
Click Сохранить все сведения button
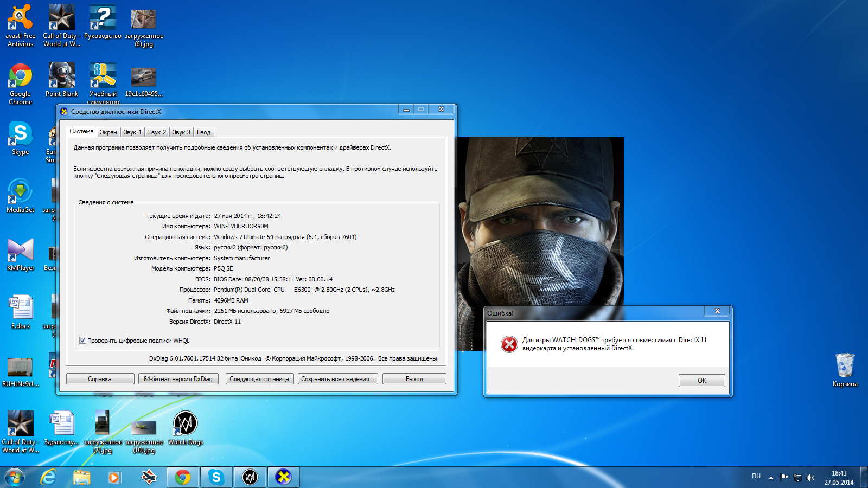point(337,379)
